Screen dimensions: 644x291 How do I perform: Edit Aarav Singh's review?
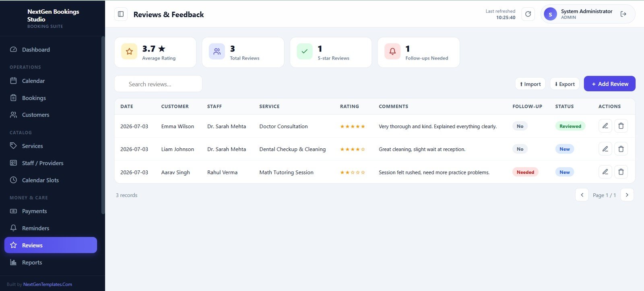tap(605, 172)
